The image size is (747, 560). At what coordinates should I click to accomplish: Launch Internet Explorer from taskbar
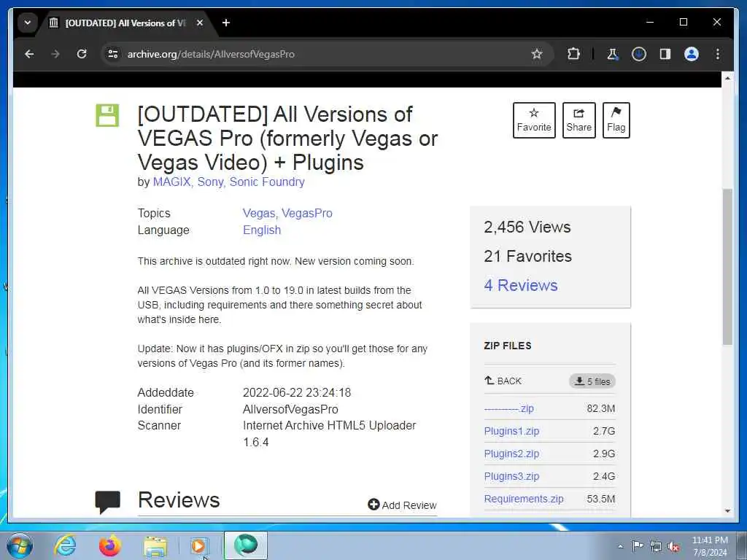tap(65, 545)
